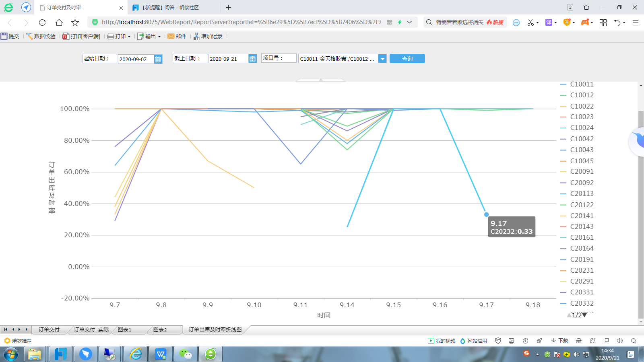644x362 pixels.
Task: Click 打印[客户端] client print button
Action: tap(81, 36)
